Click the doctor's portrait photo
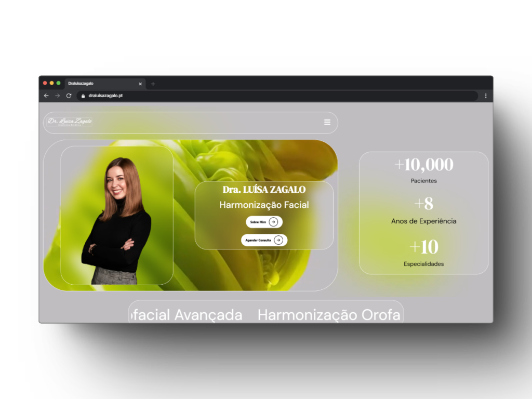The height and width of the screenshot is (399, 532). coord(117,220)
